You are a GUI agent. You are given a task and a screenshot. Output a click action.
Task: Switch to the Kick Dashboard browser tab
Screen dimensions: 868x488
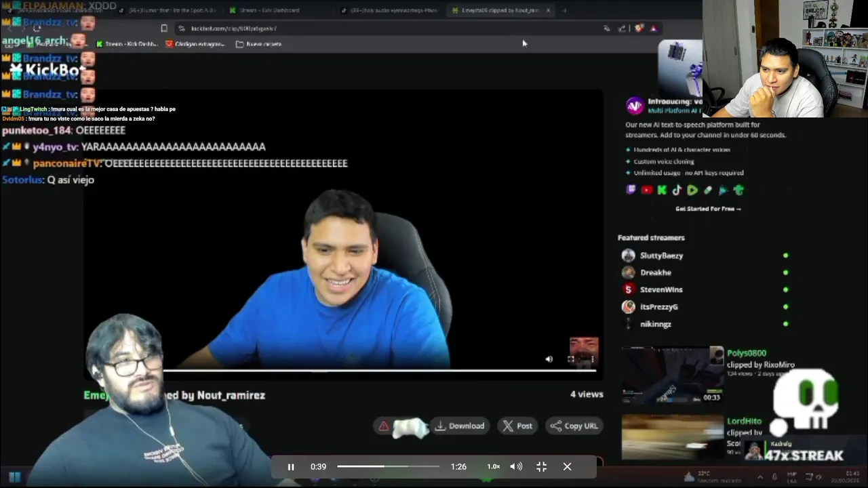pos(269,10)
